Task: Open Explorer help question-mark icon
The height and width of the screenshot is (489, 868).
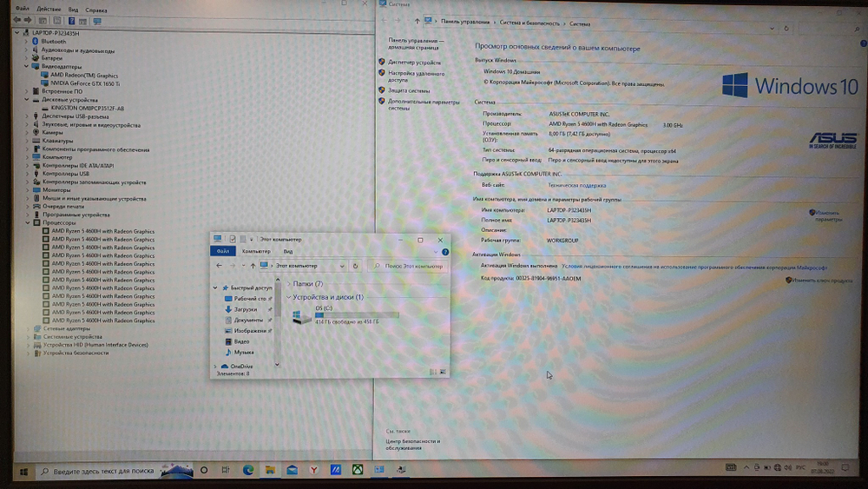Action: point(445,252)
